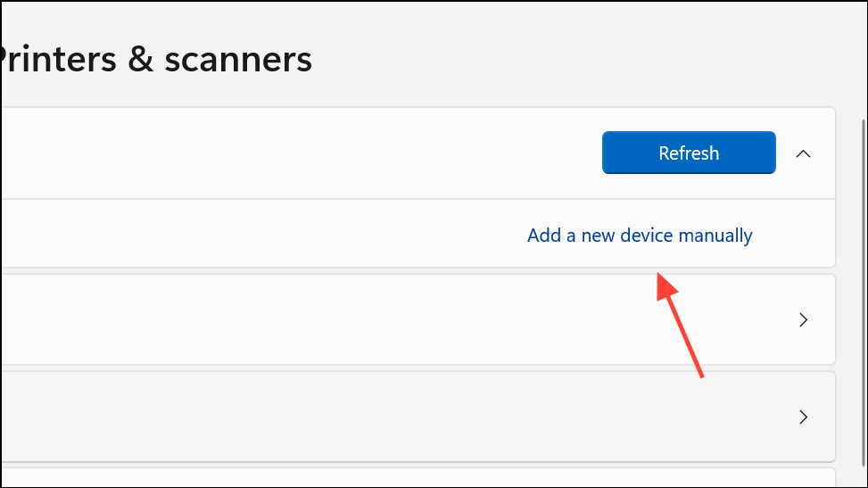Click the red arrow annotation's tip

(660, 276)
